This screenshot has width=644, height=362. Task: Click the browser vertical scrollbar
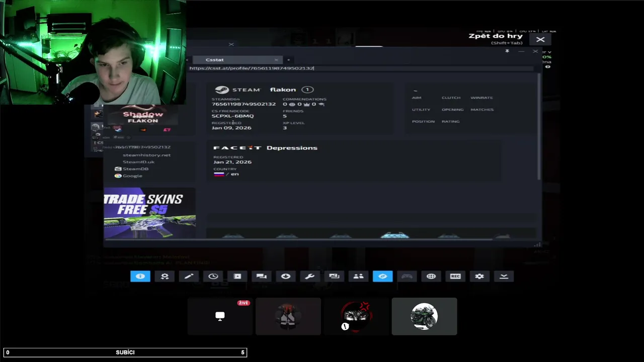(x=539, y=127)
